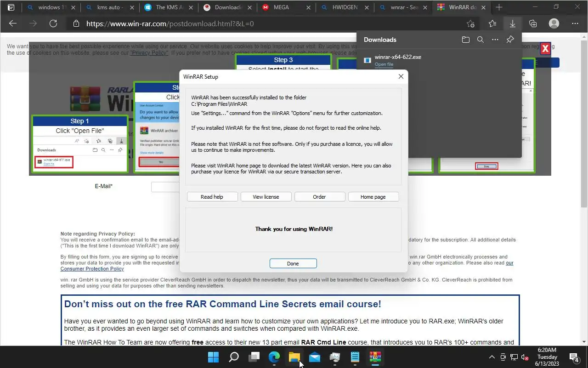
Task: Open WinRAR icon on taskbar
Action: pyautogui.click(x=375, y=357)
